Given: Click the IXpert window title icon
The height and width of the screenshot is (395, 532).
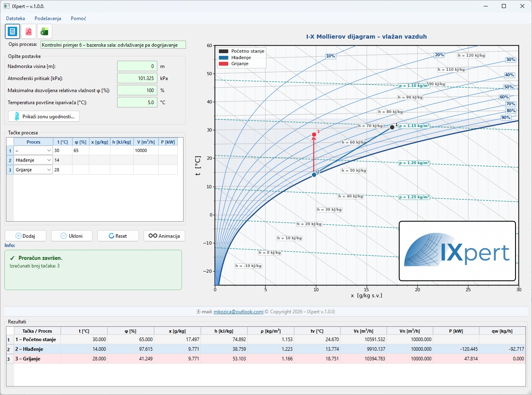Looking at the screenshot, I should pos(7,6).
